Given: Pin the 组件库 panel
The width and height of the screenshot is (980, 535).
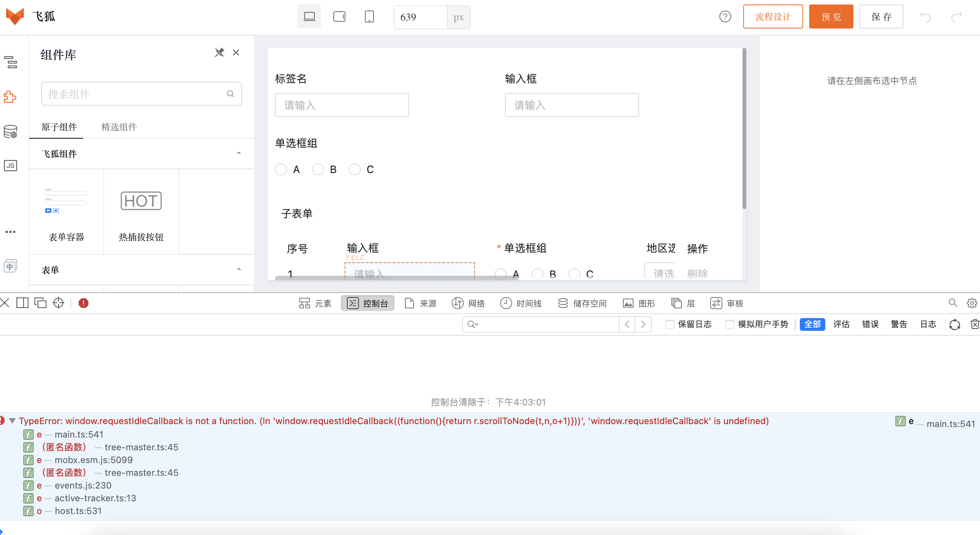Looking at the screenshot, I should coord(220,52).
